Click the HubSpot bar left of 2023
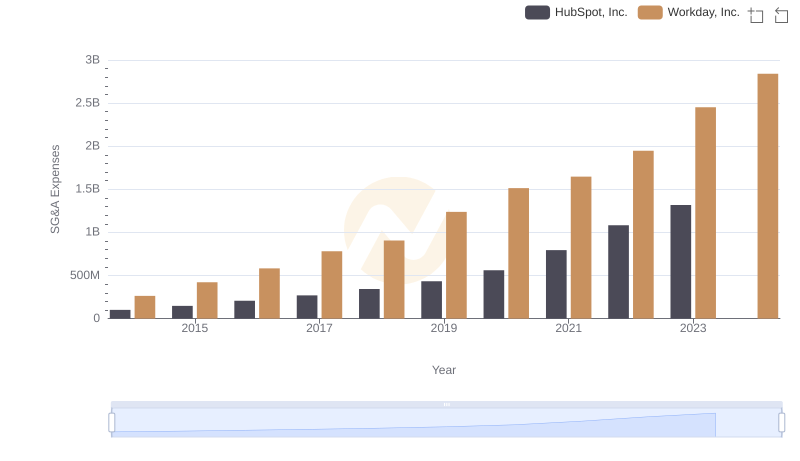800x461 pixels. [681, 262]
